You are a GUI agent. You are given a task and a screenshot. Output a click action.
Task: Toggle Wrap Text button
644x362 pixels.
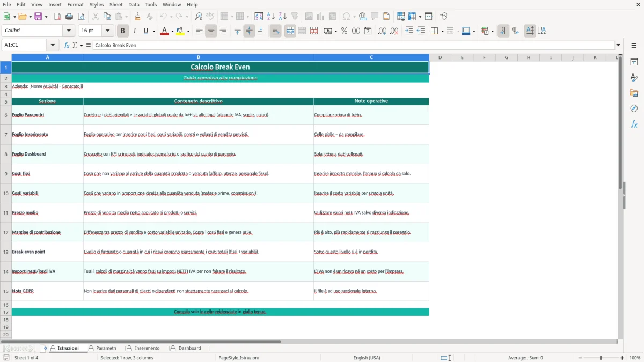point(275,31)
